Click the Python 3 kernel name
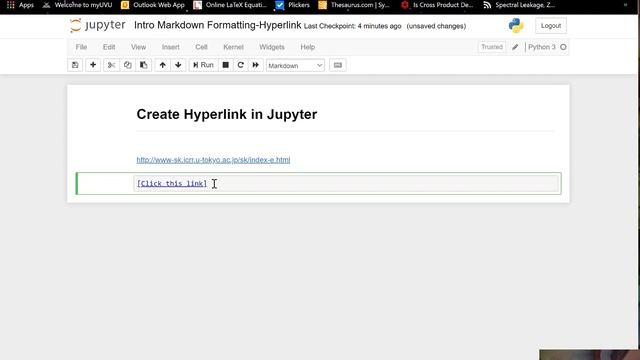This screenshot has width=640, height=360. pyautogui.click(x=542, y=47)
